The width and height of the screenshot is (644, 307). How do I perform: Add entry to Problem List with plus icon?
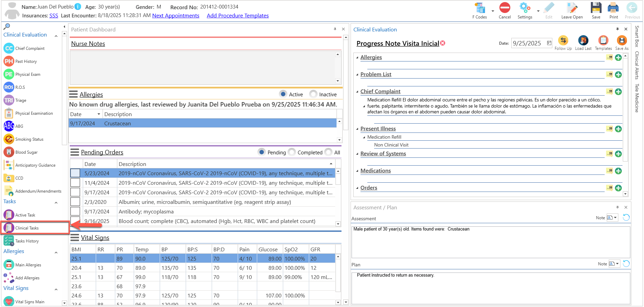point(618,75)
